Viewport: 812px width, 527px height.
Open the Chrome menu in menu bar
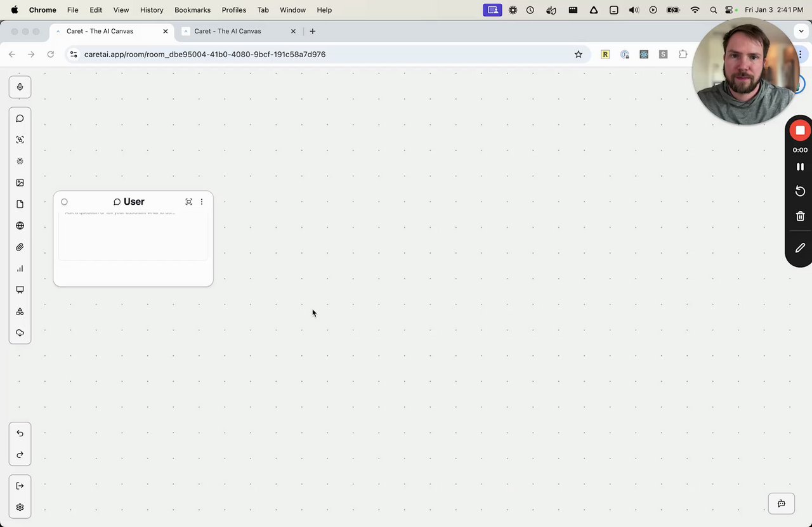tap(43, 10)
